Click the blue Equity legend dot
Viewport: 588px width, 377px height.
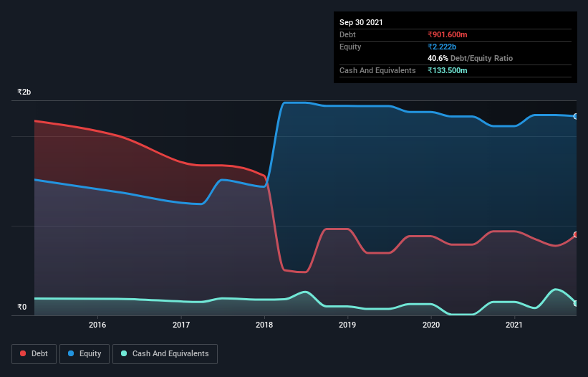tap(71, 353)
